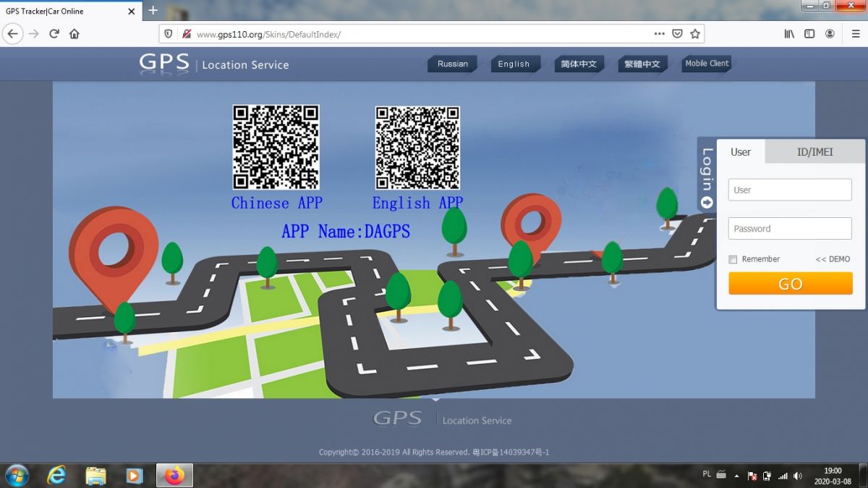The height and width of the screenshot is (488, 868).
Task: Click the 'Chinese APP' label
Action: (276, 203)
